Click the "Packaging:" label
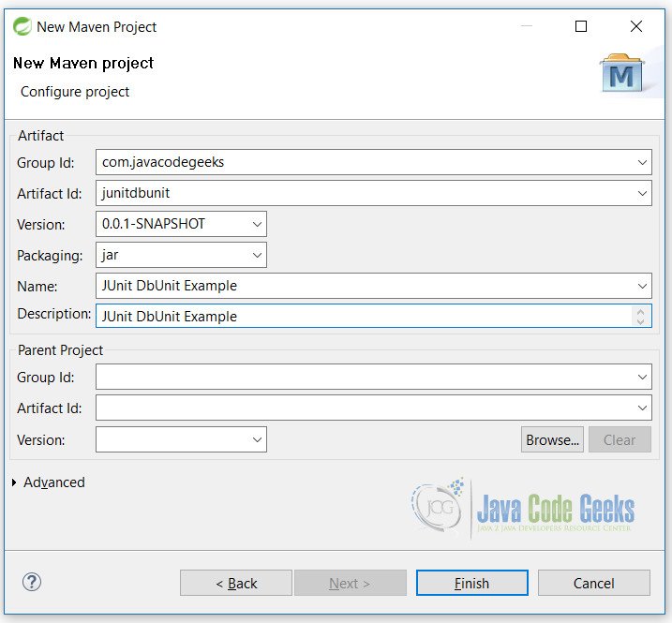This screenshot has height=623, width=672. (50, 256)
